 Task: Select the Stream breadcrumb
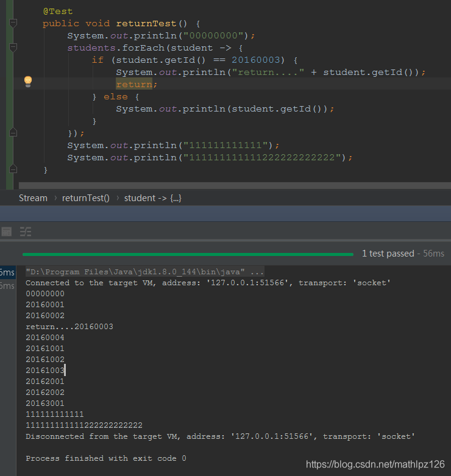click(x=33, y=198)
